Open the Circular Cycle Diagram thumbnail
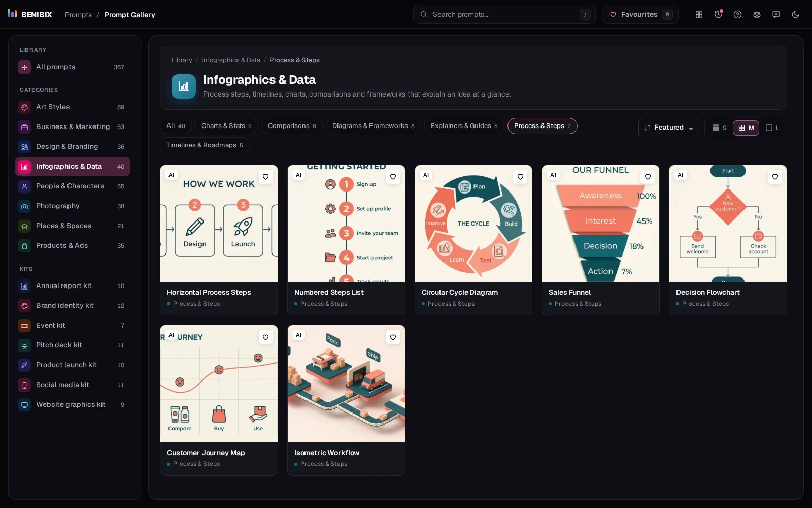812x508 pixels. [473, 224]
